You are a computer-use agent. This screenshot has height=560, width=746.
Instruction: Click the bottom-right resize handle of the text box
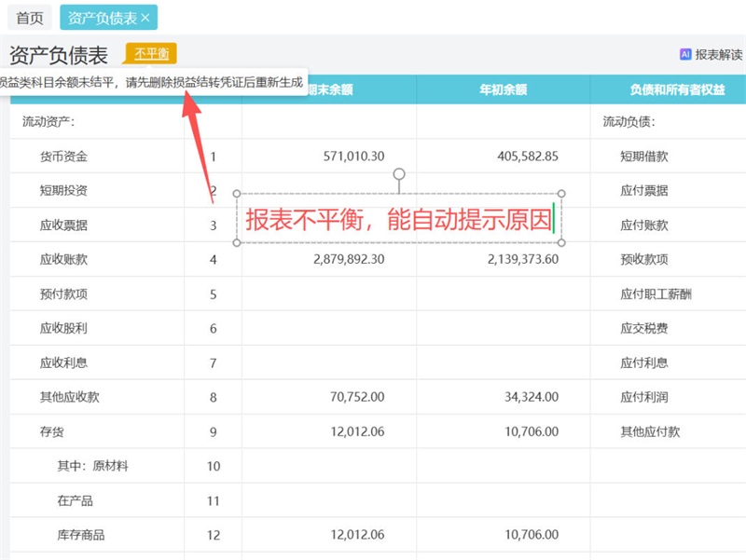561,243
